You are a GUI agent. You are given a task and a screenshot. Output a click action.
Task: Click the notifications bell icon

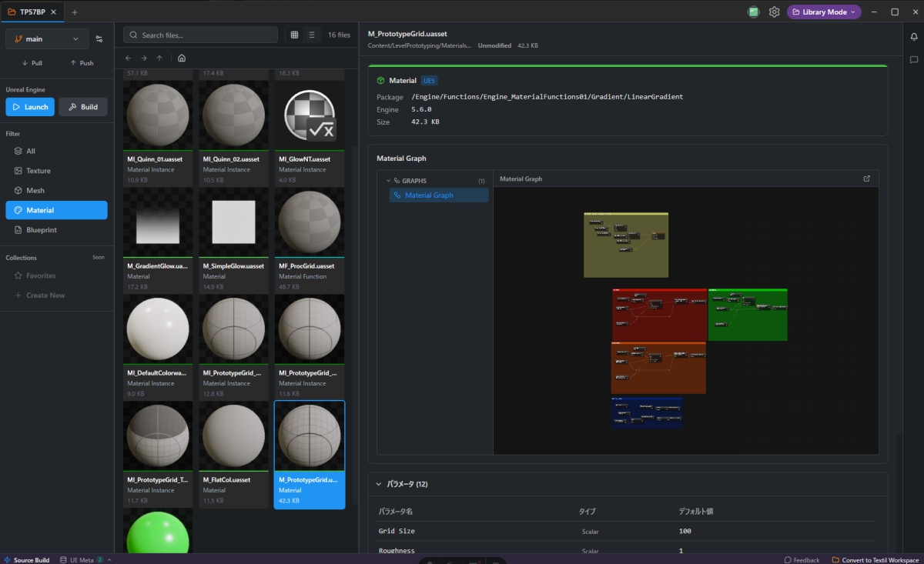tap(914, 38)
